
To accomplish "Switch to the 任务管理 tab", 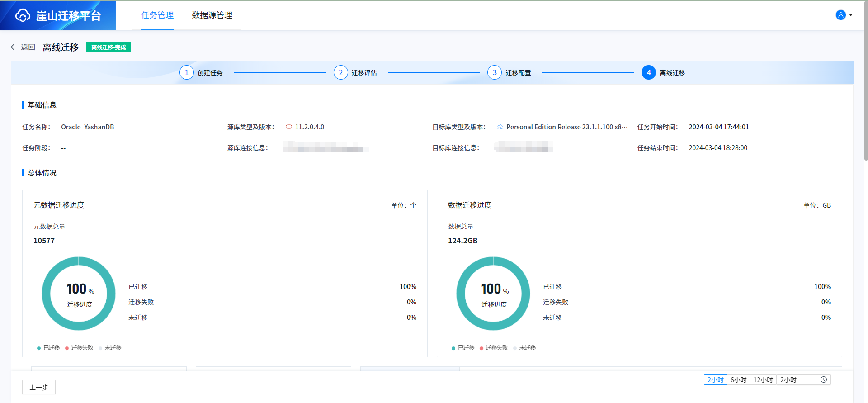I will [157, 15].
